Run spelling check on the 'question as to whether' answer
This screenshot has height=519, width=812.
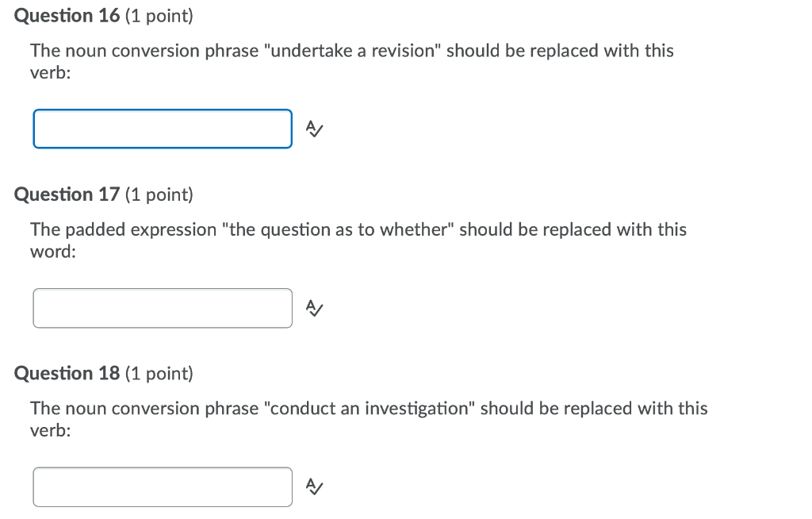313,308
